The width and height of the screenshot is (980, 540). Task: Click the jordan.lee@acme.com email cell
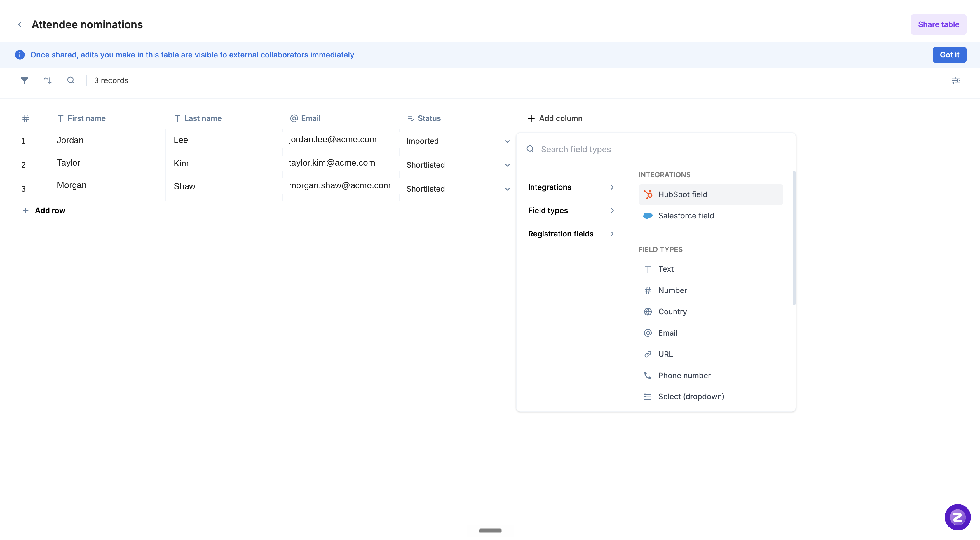point(341,141)
